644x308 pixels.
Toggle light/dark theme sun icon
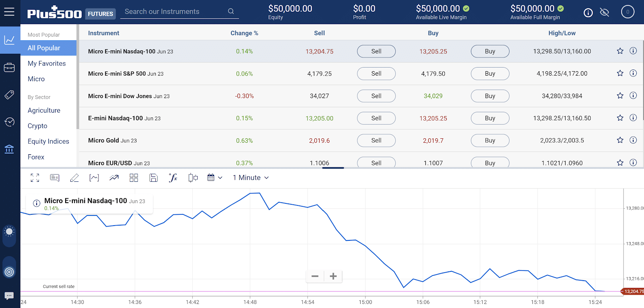tap(9, 232)
